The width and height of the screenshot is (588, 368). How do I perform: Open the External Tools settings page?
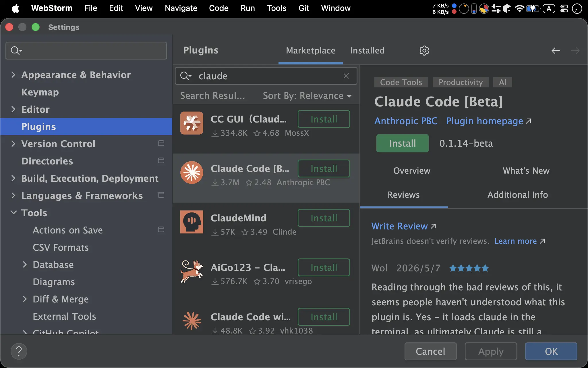[64, 316]
